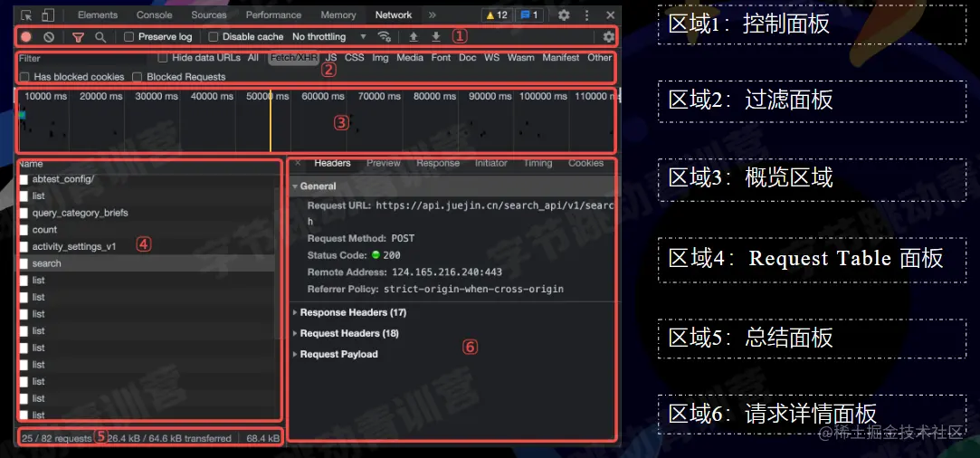The width and height of the screenshot is (980, 458).
Task: Filter requests by CSS
Action: click(x=355, y=58)
